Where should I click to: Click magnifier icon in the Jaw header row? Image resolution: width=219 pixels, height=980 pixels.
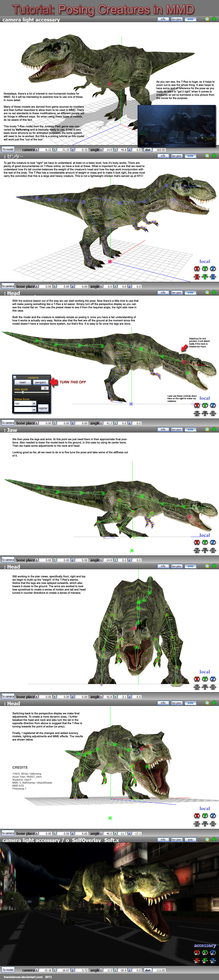[x=207, y=429]
